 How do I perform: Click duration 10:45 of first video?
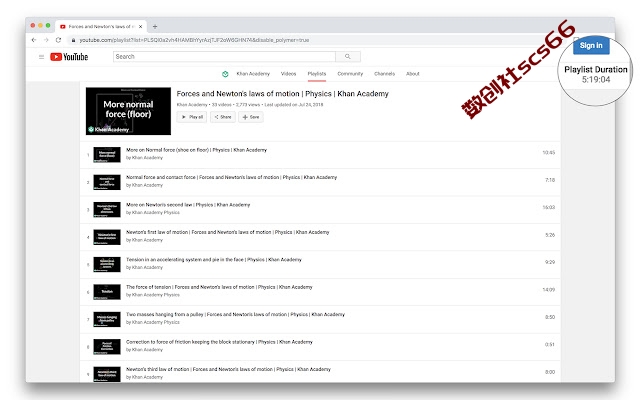tap(549, 153)
